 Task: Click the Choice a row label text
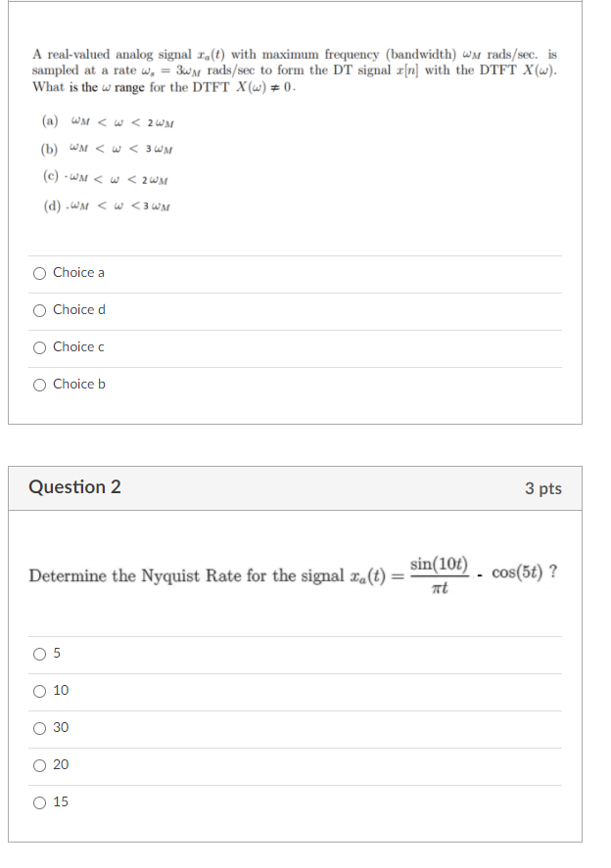point(76,273)
